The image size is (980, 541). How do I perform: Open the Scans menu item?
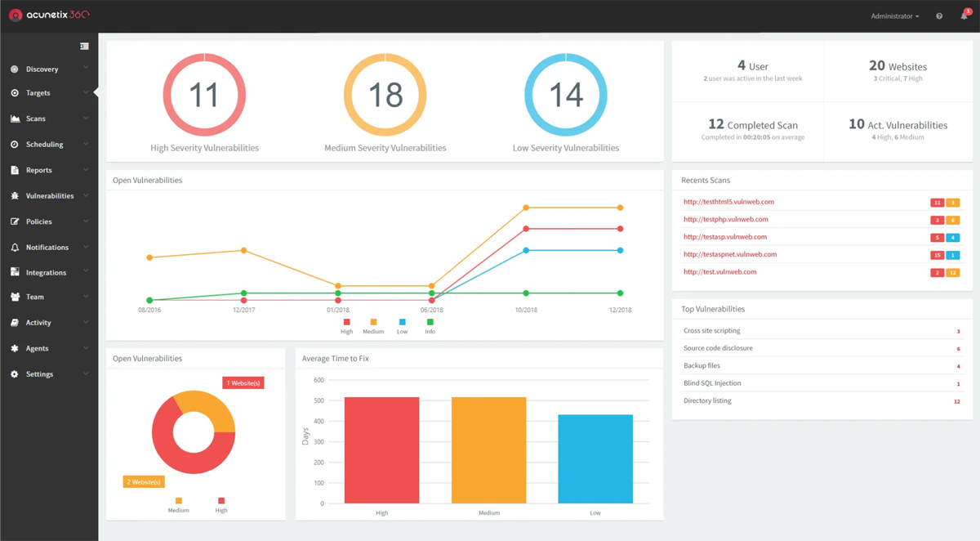[x=49, y=118]
